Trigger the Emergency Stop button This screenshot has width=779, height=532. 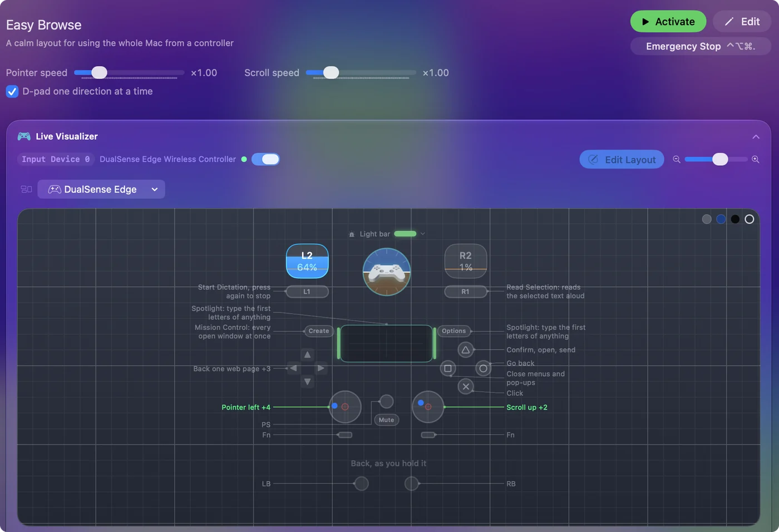pos(701,46)
